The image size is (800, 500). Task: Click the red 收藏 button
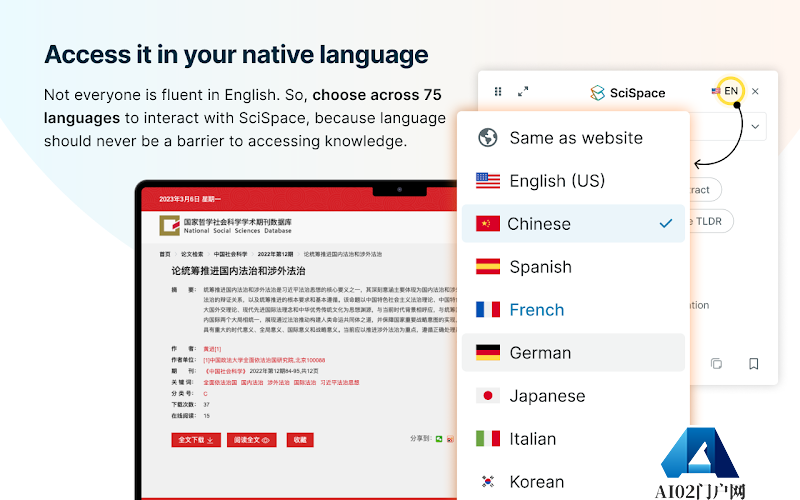coord(300,440)
